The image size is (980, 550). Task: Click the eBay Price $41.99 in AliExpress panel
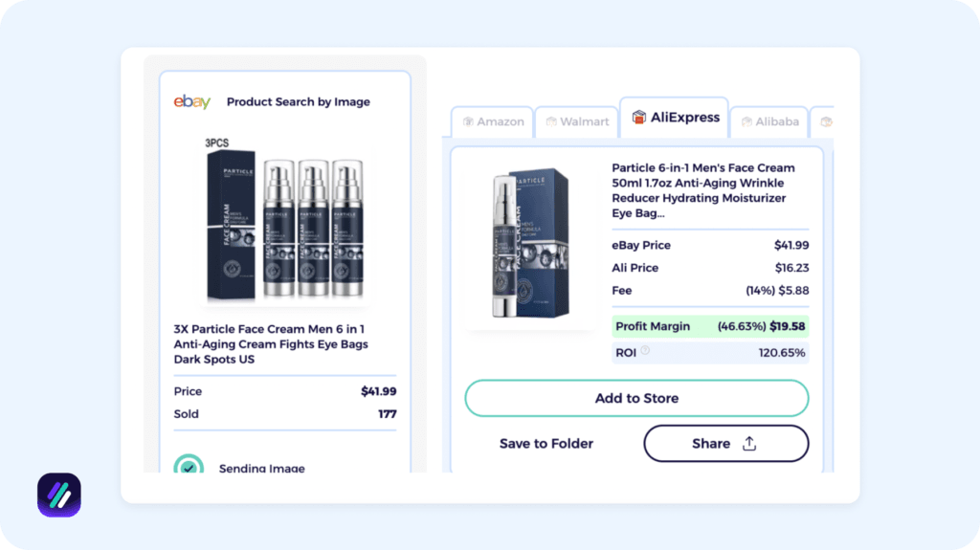791,245
